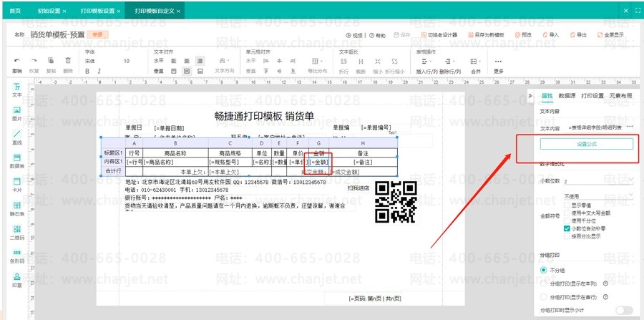Choose the 直线 line tool

point(17,137)
